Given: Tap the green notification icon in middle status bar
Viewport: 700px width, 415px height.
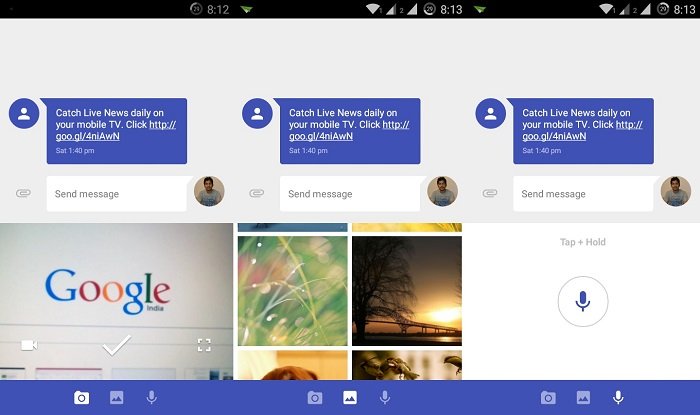Looking at the screenshot, I should tap(247, 9).
